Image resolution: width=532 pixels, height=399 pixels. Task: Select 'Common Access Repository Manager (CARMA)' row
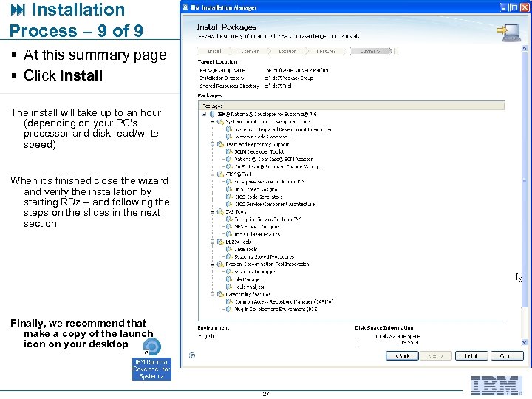point(284,301)
